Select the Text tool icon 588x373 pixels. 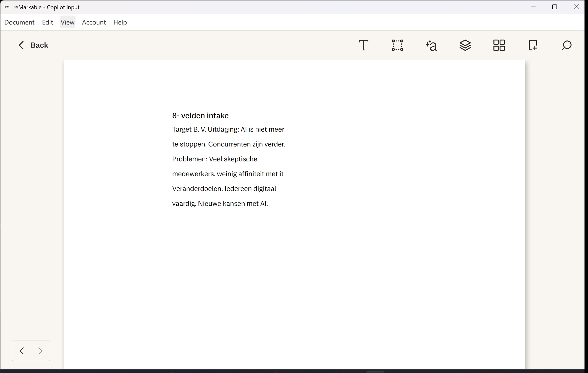click(363, 45)
